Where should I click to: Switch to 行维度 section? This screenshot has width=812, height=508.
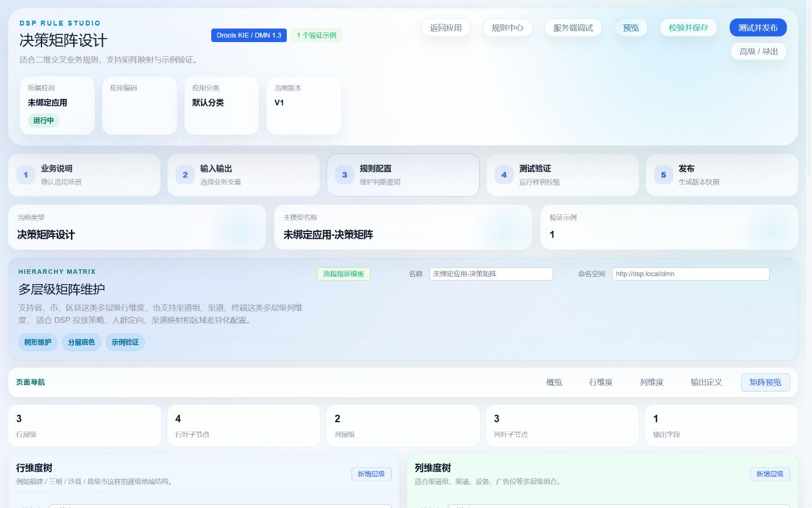(x=601, y=382)
